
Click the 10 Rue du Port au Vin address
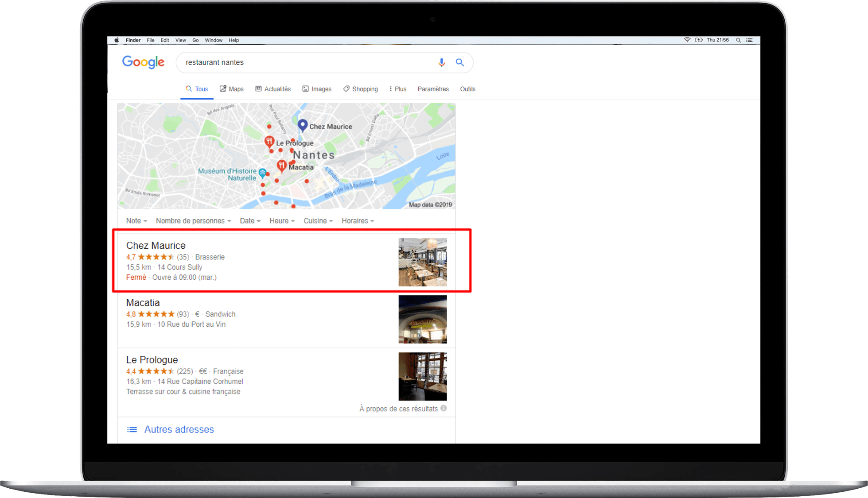pos(191,324)
